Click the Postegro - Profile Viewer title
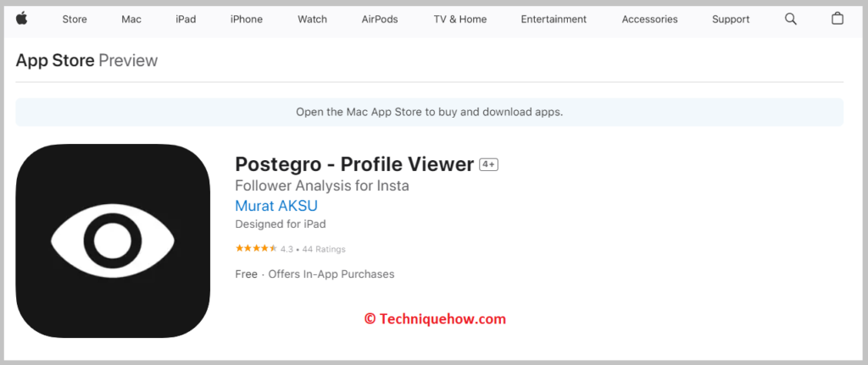Screen dimensions: 868x365 pos(354,164)
